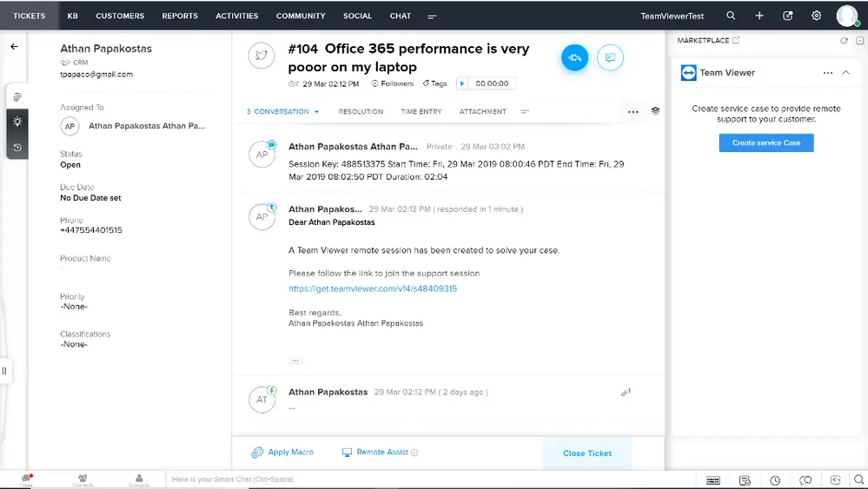The image size is (868, 489).
Task: Open Team Viewer widget three-dot menu
Action: tap(827, 72)
